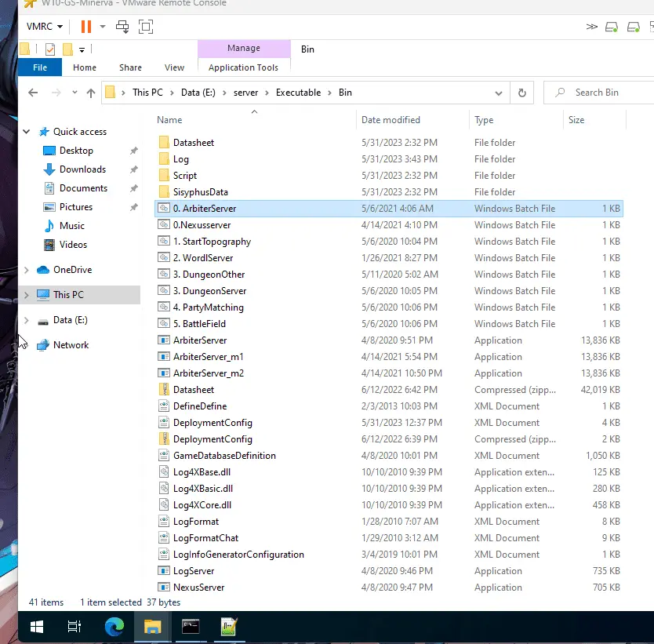The width and height of the screenshot is (654, 644).
Task: Click the double-chevron device icon in VMRC toolbar
Action: click(591, 27)
